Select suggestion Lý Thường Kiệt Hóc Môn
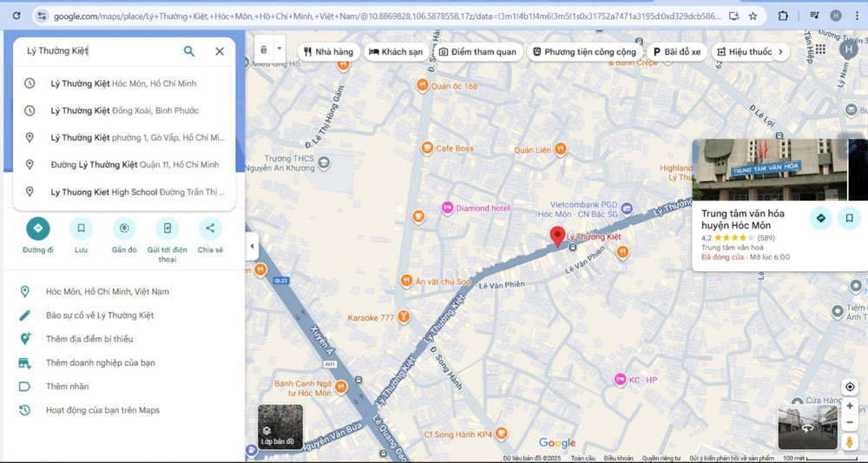This screenshot has height=463, width=868. tap(124, 83)
